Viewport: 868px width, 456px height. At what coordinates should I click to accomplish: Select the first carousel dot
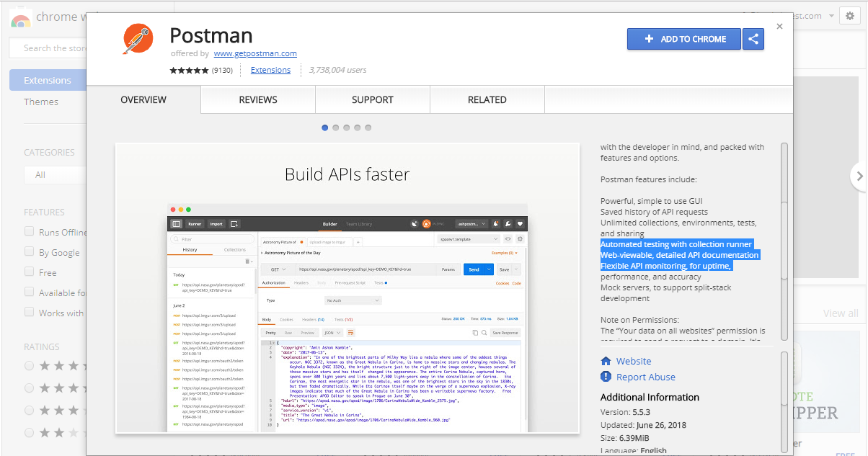[x=325, y=128]
